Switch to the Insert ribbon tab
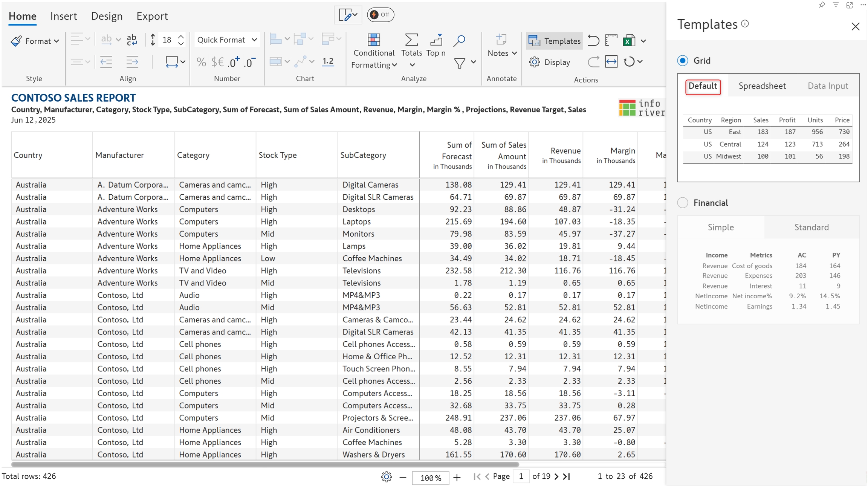 (63, 16)
